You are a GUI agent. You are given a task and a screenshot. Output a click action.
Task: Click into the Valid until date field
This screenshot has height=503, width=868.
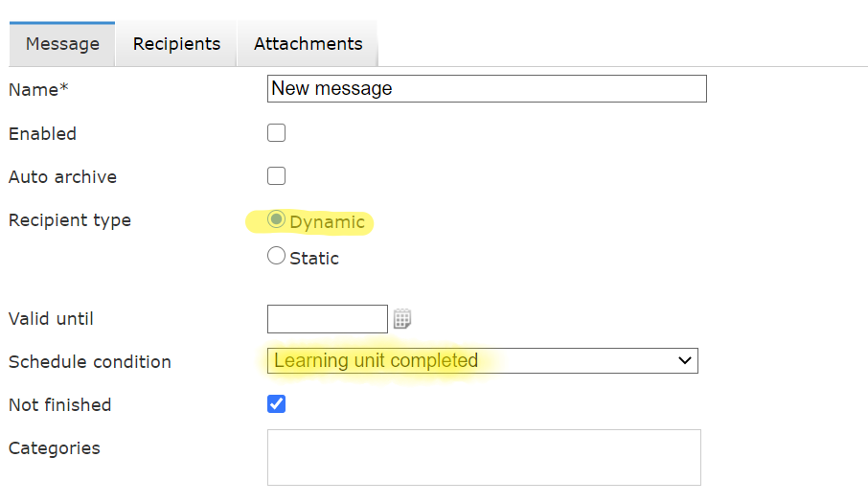click(x=327, y=319)
